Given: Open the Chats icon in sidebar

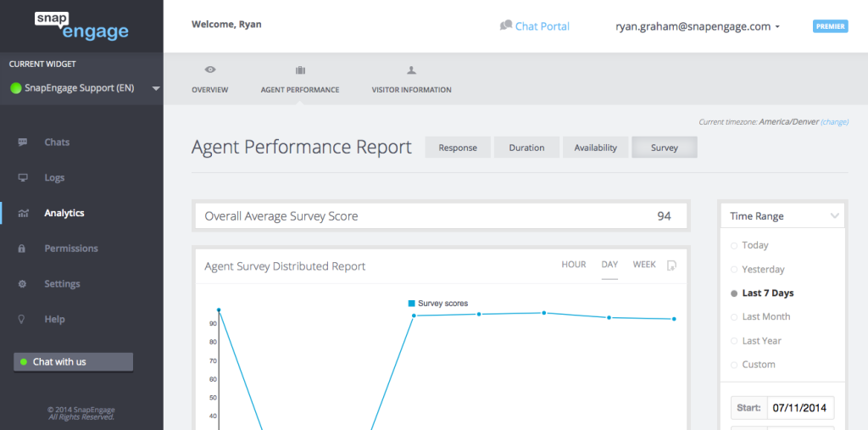Looking at the screenshot, I should 23,142.
